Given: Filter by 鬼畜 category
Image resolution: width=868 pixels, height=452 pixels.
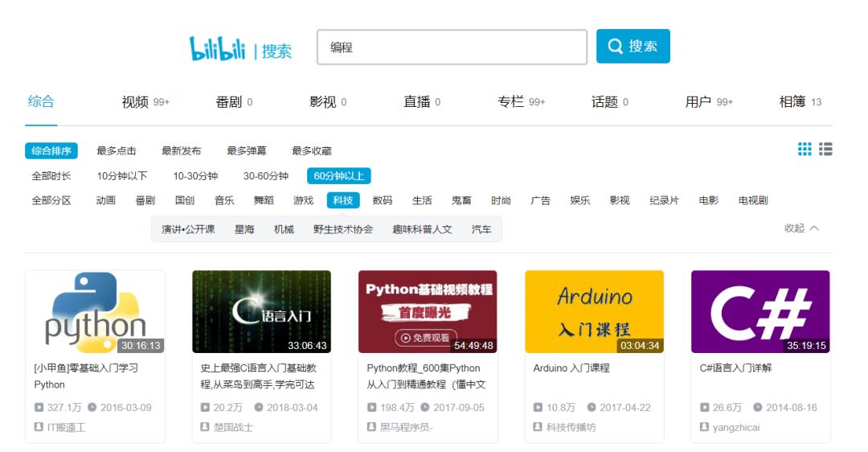Looking at the screenshot, I should (461, 200).
